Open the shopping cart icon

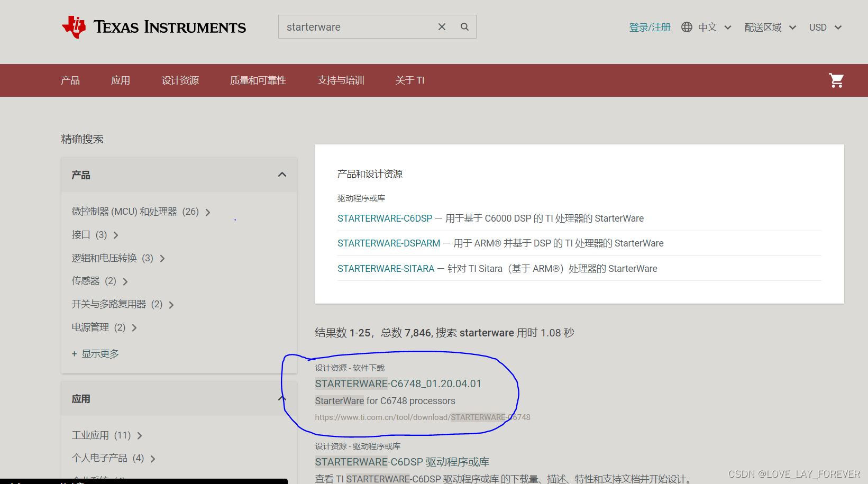(x=836, y=80)
